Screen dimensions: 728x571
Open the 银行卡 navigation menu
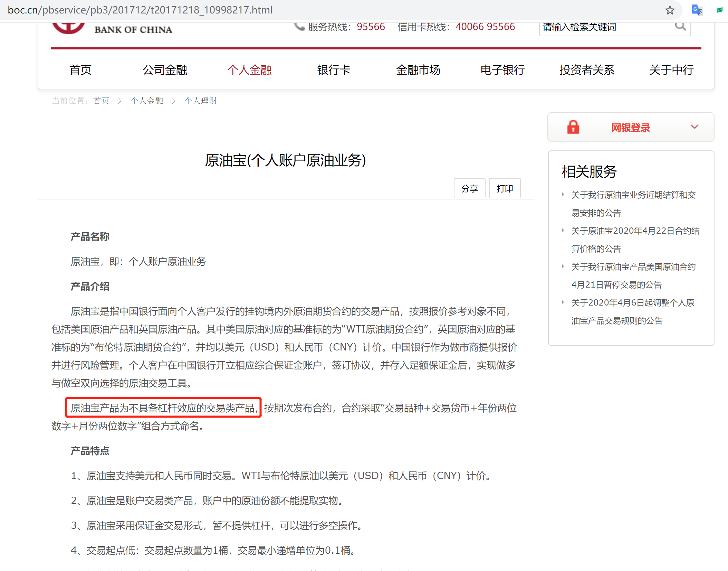334,70
